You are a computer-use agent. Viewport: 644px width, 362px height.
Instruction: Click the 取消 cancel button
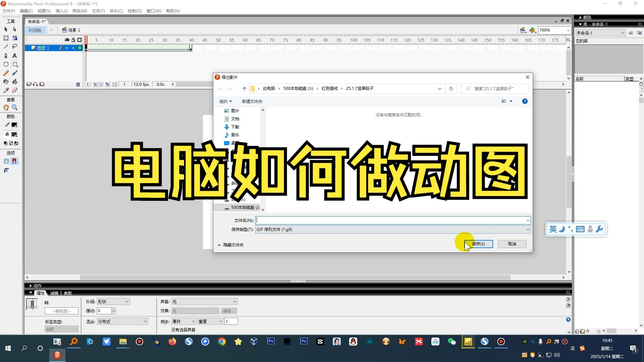[512, 244]
